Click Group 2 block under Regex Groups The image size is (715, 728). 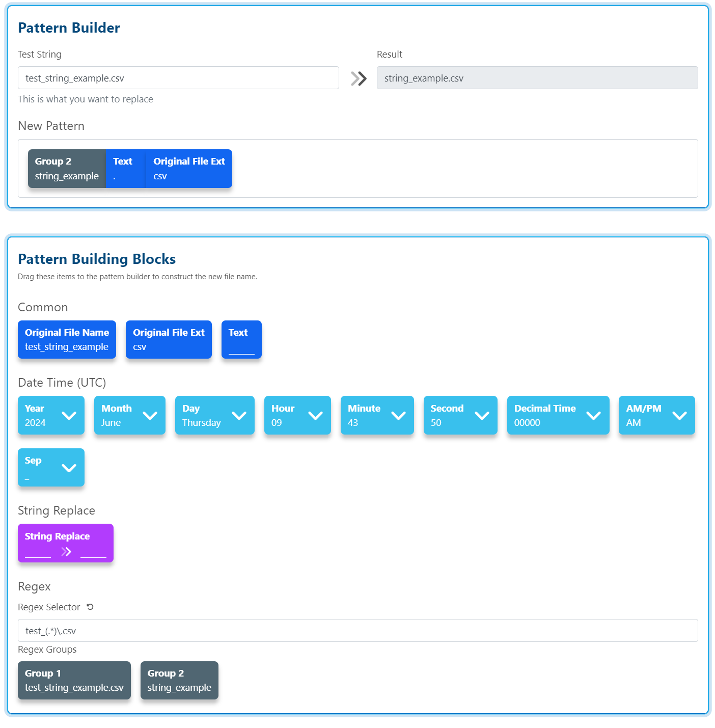pos(179,681)
